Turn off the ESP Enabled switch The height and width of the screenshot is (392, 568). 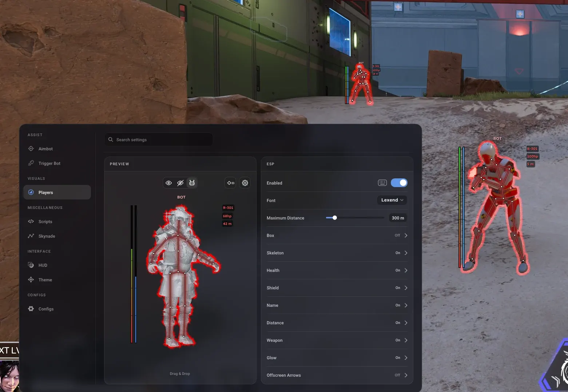tap(399, 183)
